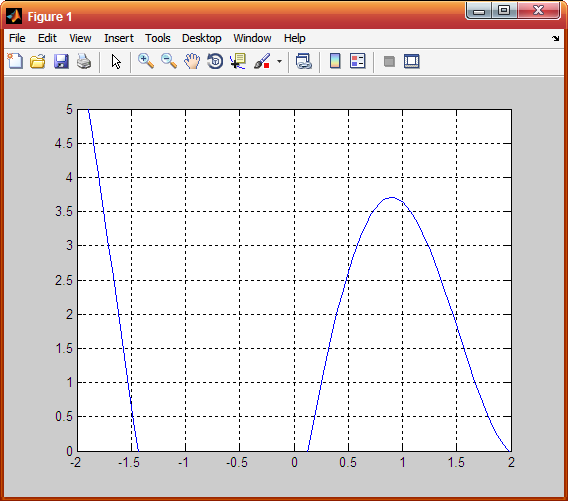568x501 pixels.
Task: Print figure with the printer icon
Action: click(84, 61)
